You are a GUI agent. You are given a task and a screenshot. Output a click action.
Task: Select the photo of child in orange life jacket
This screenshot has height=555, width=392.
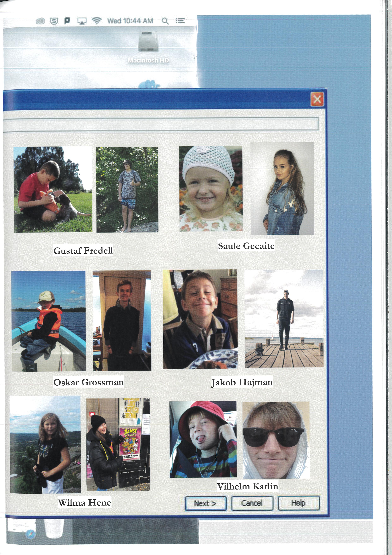49,321
